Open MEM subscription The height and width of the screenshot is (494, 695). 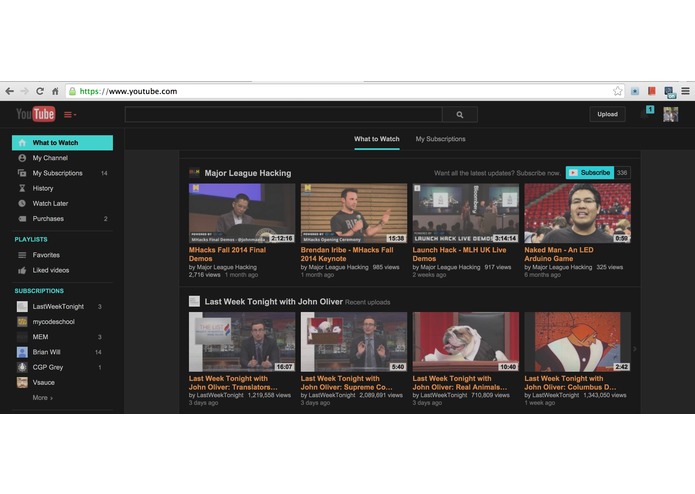(x=62, y=337)
